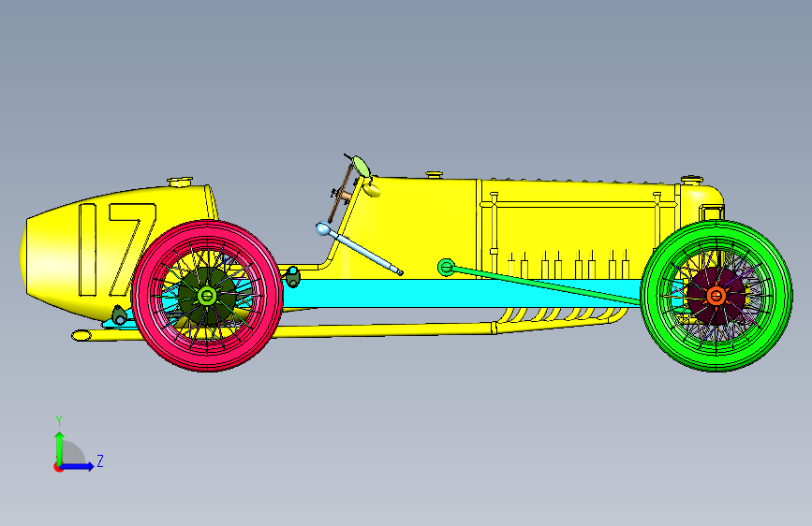Select the light blue gear lever knob
The image size is (812, 526).
(322, 228)
